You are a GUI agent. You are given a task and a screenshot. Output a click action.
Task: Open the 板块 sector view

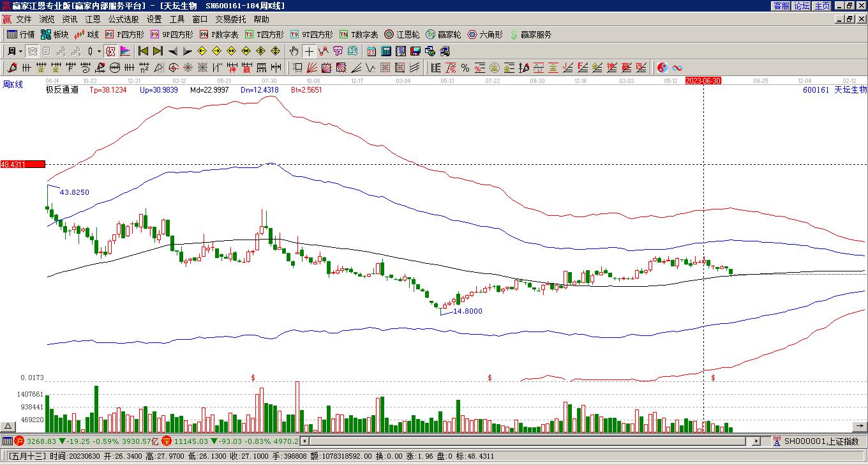tap(54, 34)
